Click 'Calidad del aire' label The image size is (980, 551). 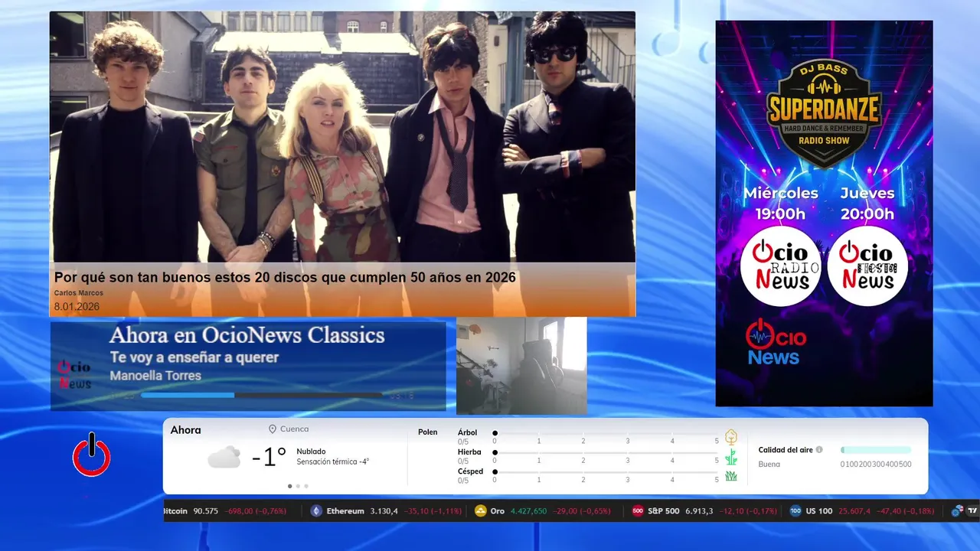[786, 450]
